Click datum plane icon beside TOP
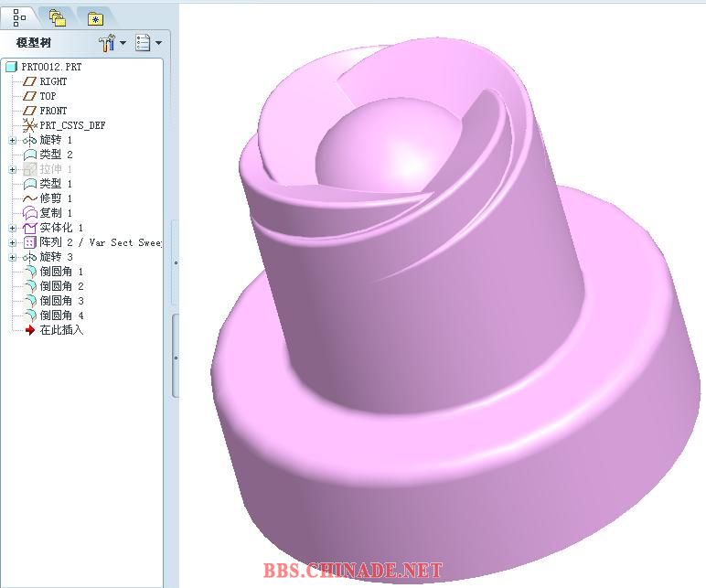This screenshot has height=588, width=706. (x=29, y=96)
